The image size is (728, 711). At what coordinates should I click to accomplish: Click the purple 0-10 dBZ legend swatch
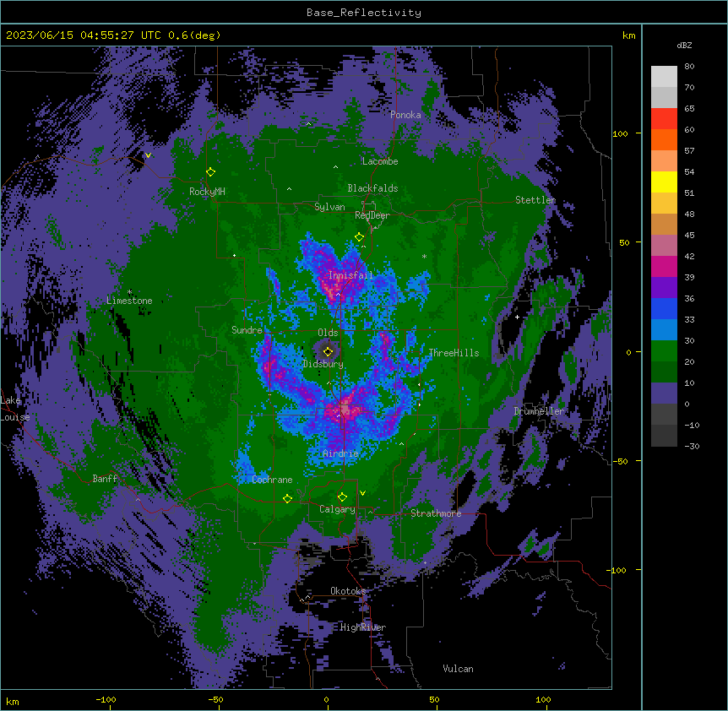click(x=664, y=393)
